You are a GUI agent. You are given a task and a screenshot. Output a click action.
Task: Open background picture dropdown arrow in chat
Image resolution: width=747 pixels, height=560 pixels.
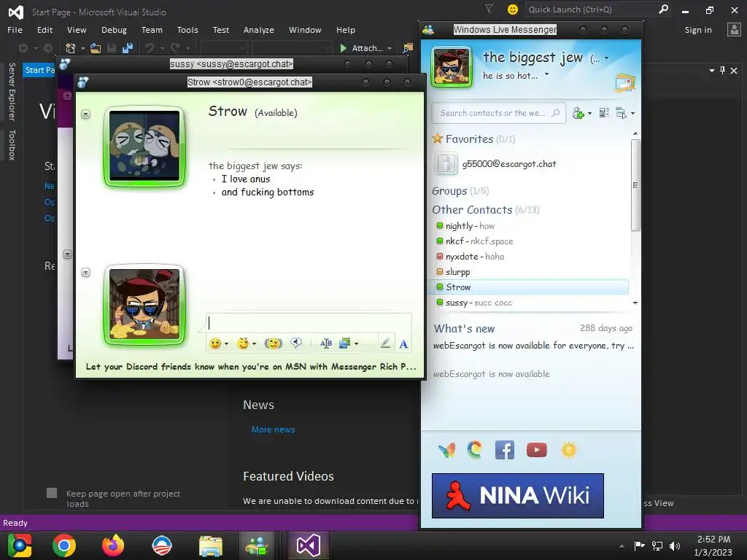356,344
